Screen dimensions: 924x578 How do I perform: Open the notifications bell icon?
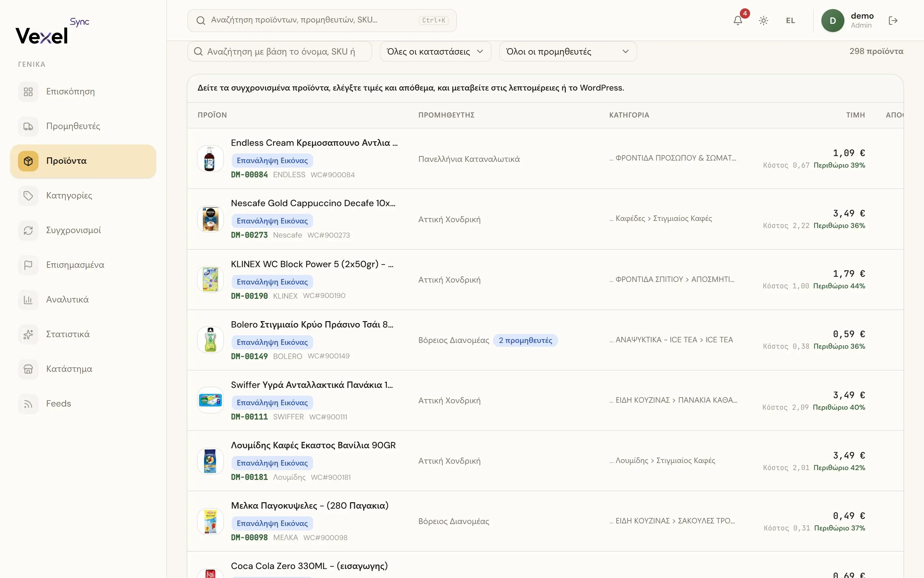[738, 20]
